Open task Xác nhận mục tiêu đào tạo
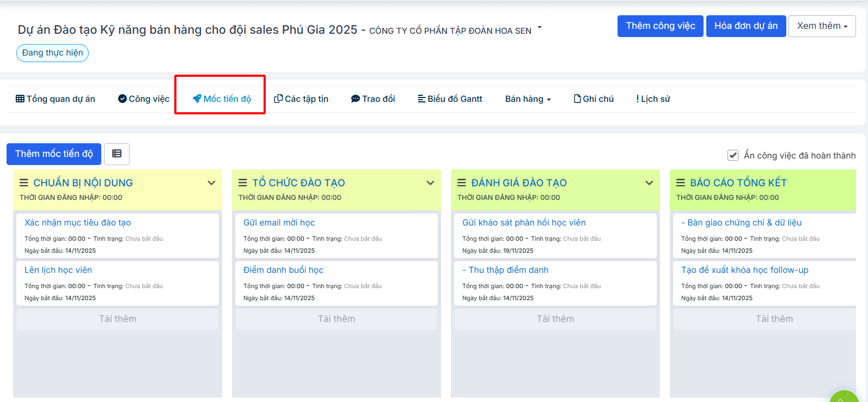 77,223
